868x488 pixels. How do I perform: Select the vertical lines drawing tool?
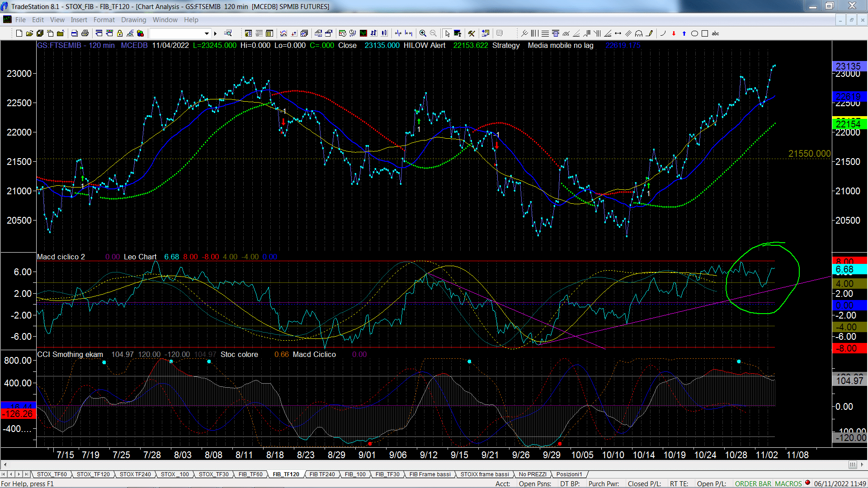[x=535, y=33]
